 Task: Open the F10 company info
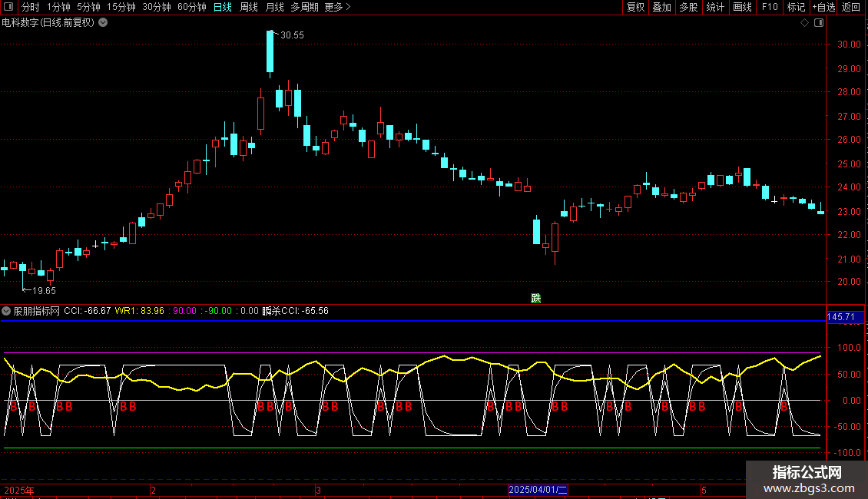point(769,8)
